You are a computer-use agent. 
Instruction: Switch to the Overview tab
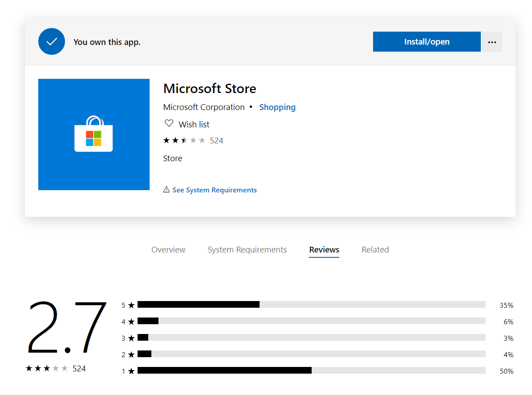(x=168, y=250)
